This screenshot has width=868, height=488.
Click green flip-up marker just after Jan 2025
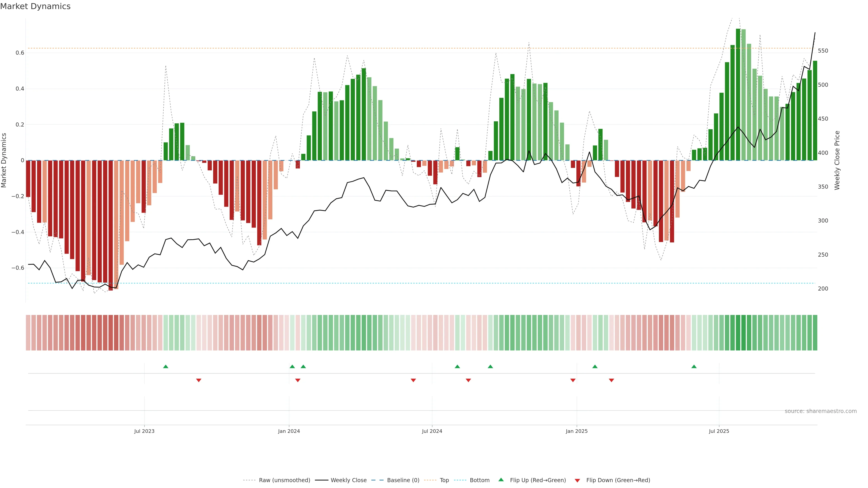coord(595,366)
